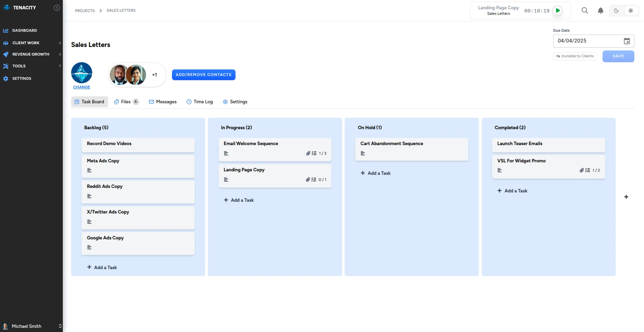Open the due date calendar picker

point(626,41)
